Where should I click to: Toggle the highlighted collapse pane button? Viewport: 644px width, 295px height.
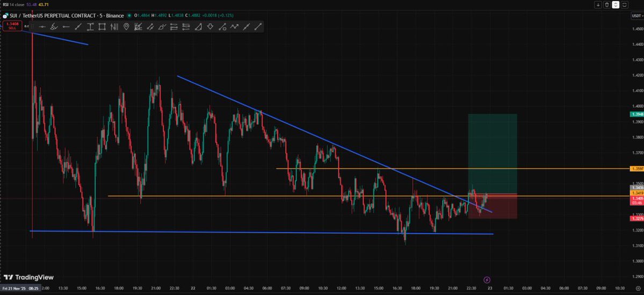coord(616,5)
